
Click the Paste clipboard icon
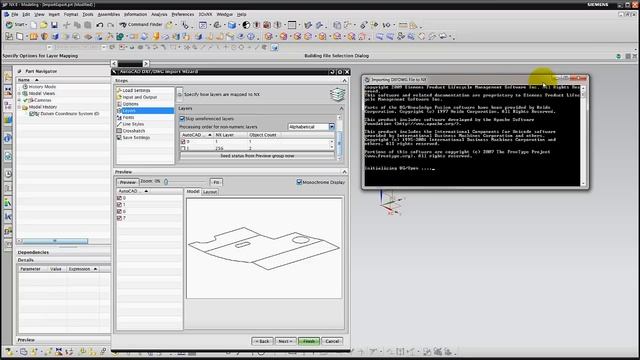87,25
